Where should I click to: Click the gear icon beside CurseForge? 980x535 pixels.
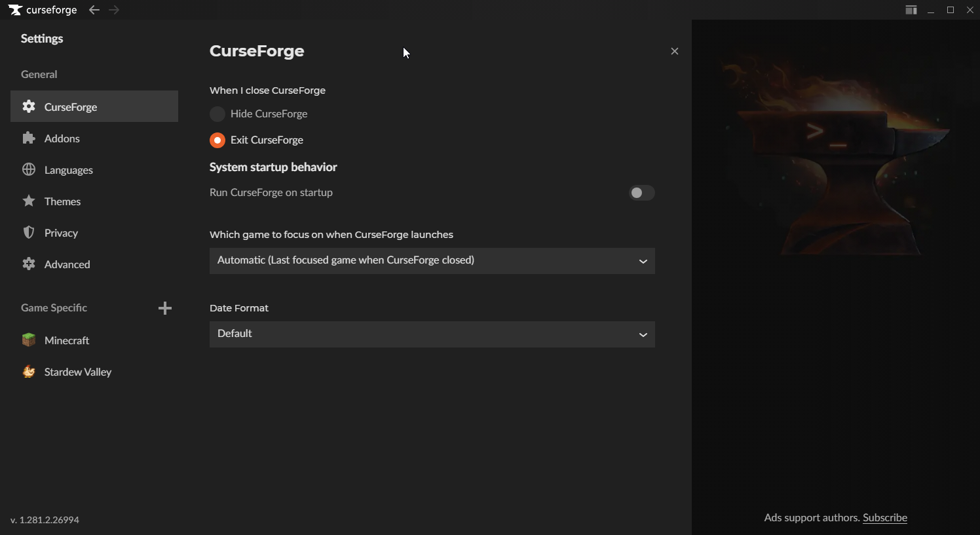click(29, 106)
